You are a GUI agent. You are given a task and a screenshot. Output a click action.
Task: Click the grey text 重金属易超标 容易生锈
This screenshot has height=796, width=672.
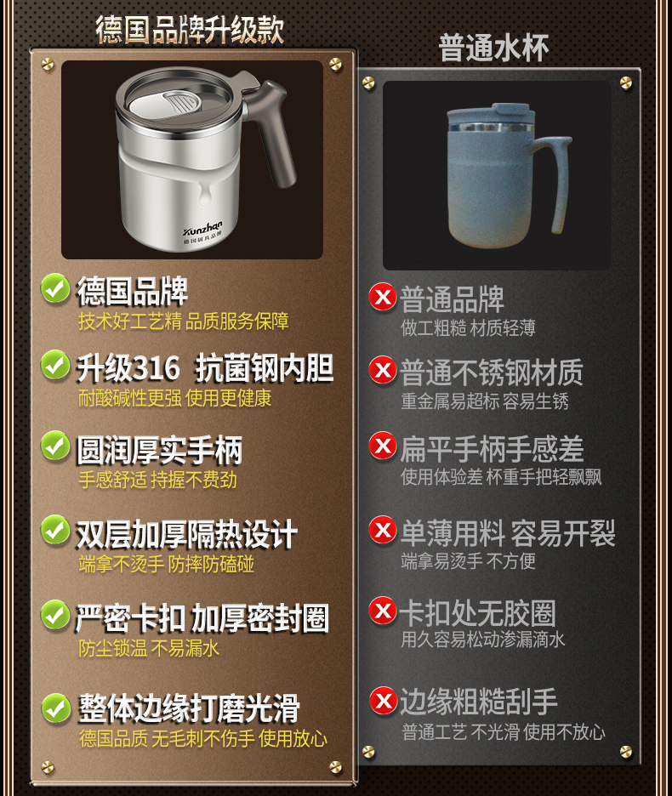tap(485, 401)
